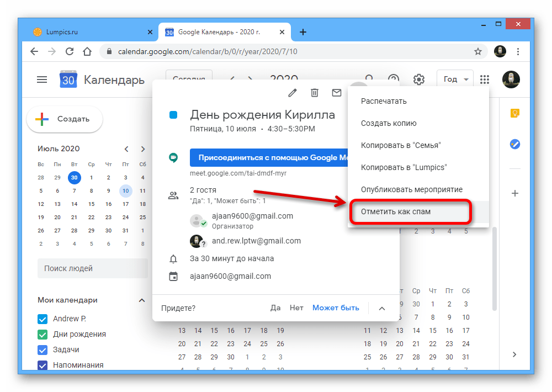Click the blue event color dot
Screen dimensions: 552x392
click(173, 115)
